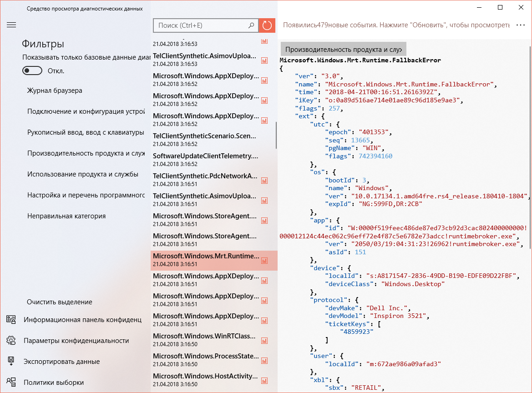This screenshot has width=532, height=393.
Task: Select the Журнал браузера filter
Action: click(x=55, y=91)
